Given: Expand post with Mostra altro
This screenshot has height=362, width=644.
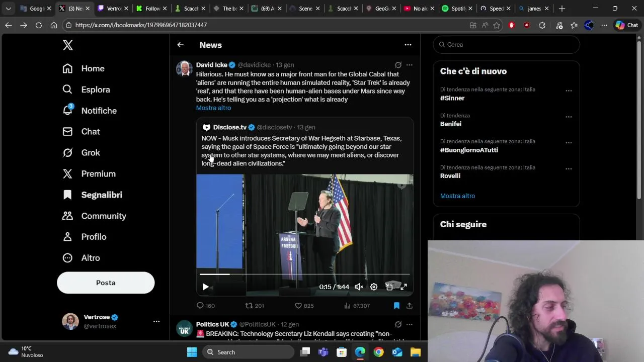Looking at the screenshot, I should pos(213,108).
